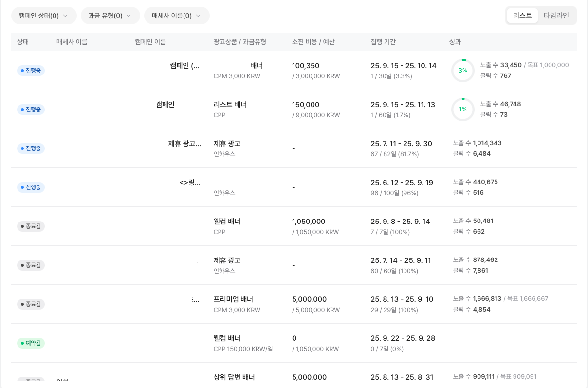
Task: Click 종료됨 badge of the 웰컴 배너 row
Action: [x=31, y=226]
